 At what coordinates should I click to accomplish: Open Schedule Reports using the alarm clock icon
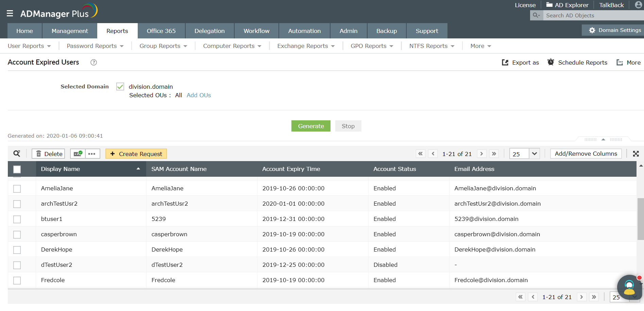[x=551, y=62]
